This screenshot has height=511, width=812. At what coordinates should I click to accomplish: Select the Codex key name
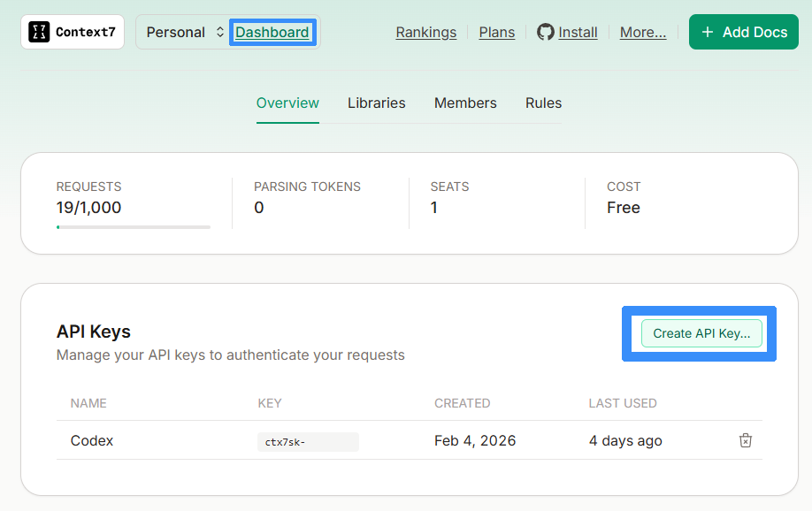pyautogui.click(x=92, y=440)
